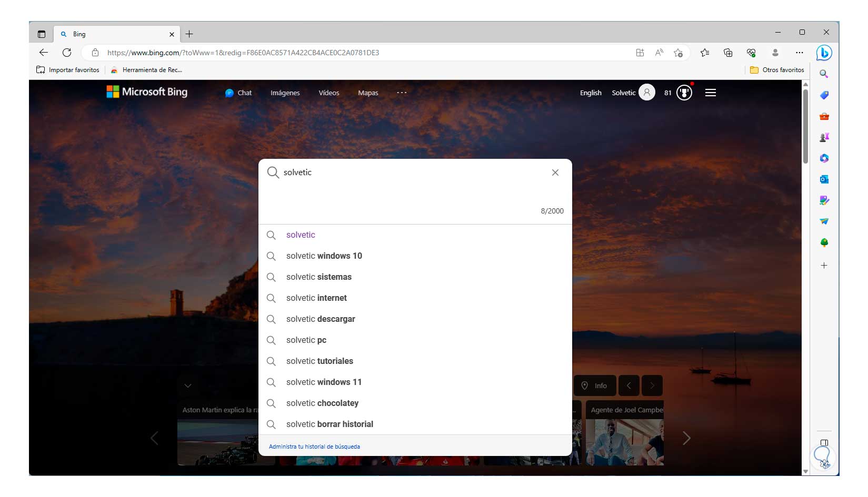The image size is (868, 497).
Task: Open Bing Chat sidebar button
Action: [x=824, y=53]
